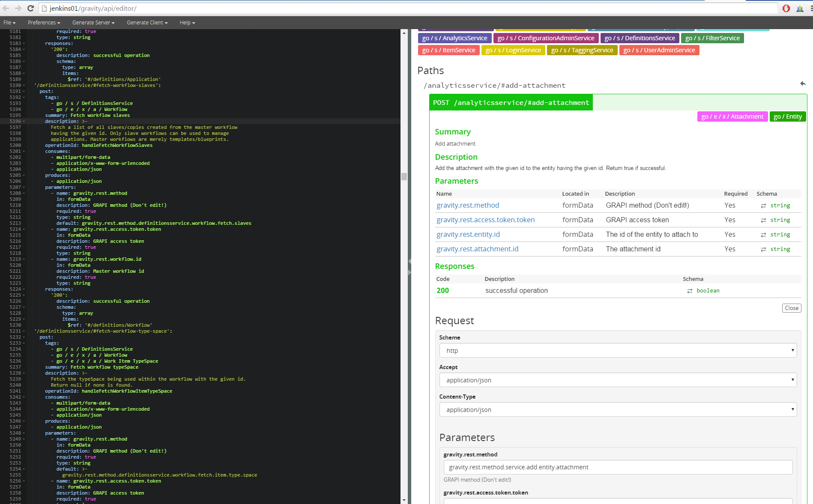Click the jump-to-YAML arrow beside the add-attachment path
The image size is (813, 504).
tap(803, 84)
